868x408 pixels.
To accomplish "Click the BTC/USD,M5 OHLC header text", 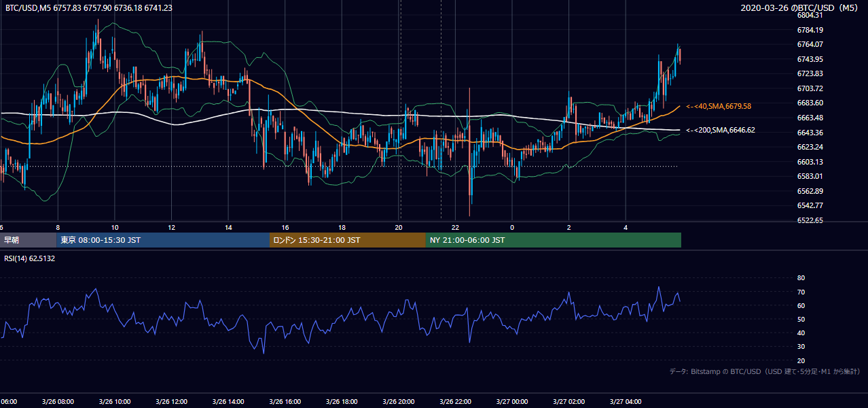I will (88, 7).
